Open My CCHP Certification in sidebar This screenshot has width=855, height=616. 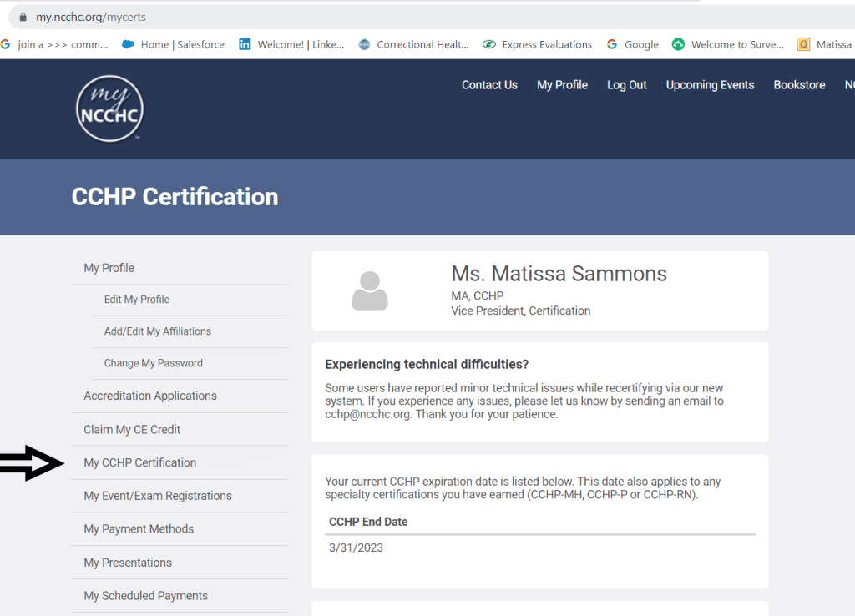pyautogui.click(x=139, y=462)
